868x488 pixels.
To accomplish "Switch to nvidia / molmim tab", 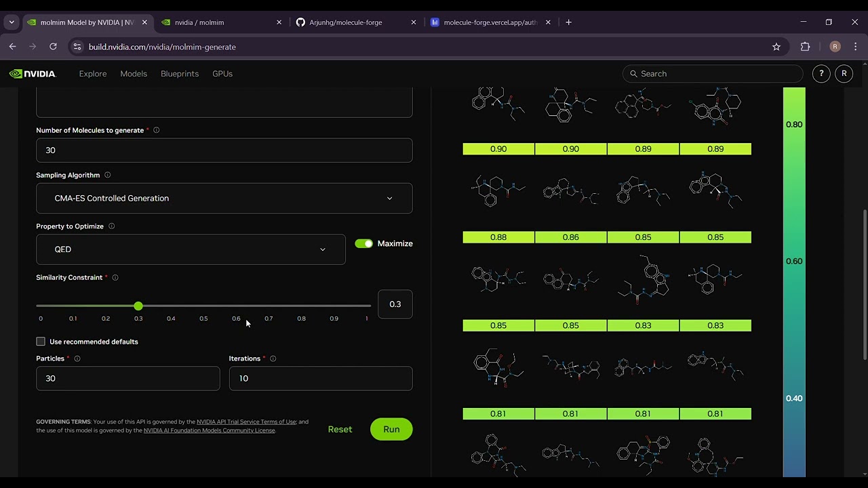I will point(221,22).
